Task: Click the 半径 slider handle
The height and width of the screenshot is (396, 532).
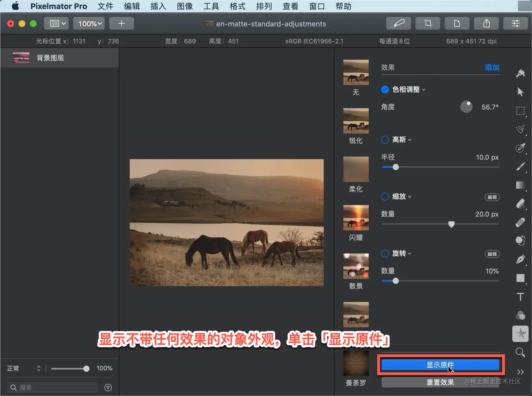Action: 396,167
